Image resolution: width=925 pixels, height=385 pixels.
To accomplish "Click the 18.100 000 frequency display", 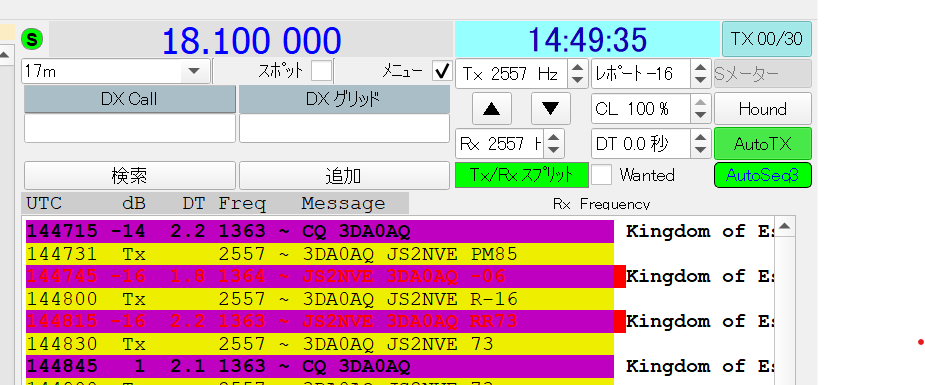I will [x=252, y=40].
